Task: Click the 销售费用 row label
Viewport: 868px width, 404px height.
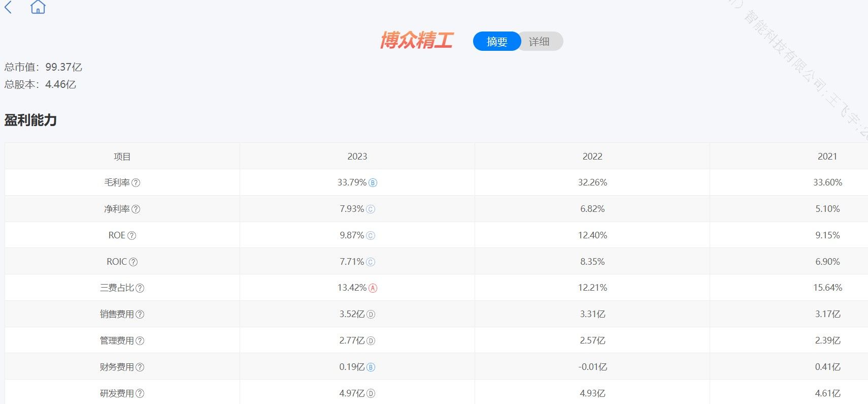Action: click(x=117, y=314)
